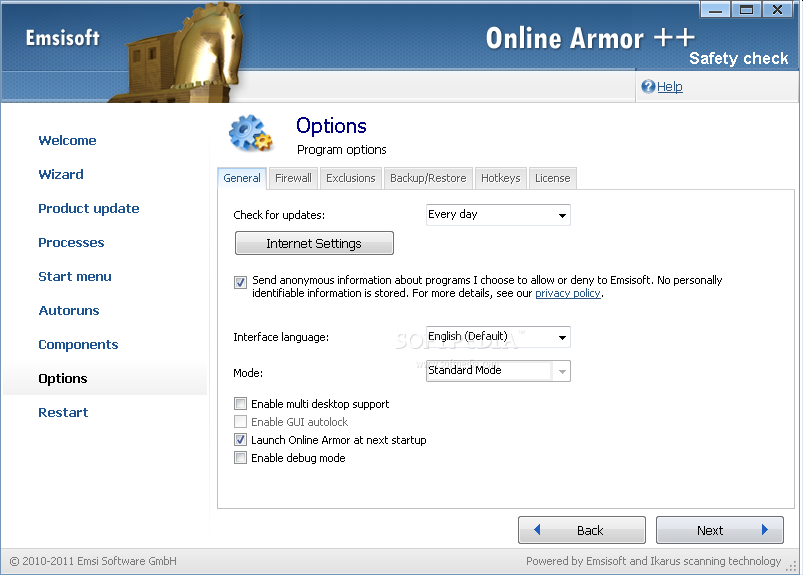Go to Back wizard step
This screenshot has width=803, height=575.
click(x=582, y=530)
